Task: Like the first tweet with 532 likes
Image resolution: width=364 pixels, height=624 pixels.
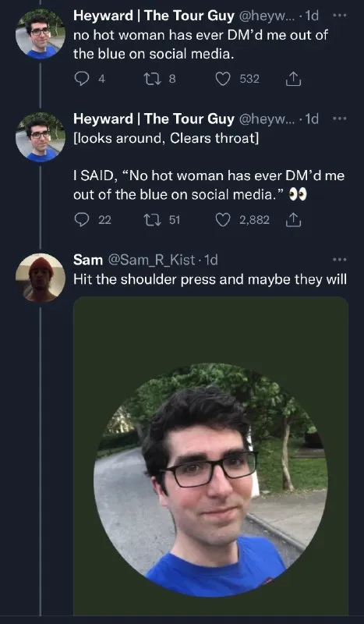Action: [223, 79]
